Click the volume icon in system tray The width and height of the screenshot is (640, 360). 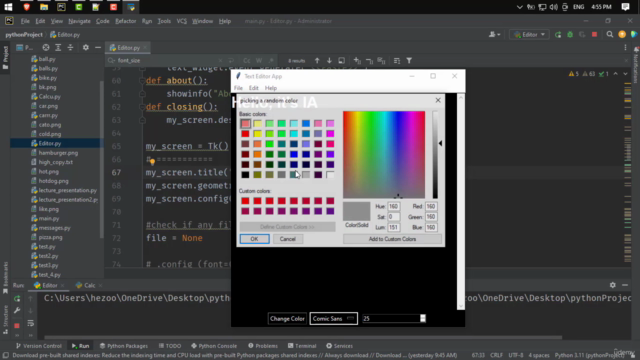553,7
